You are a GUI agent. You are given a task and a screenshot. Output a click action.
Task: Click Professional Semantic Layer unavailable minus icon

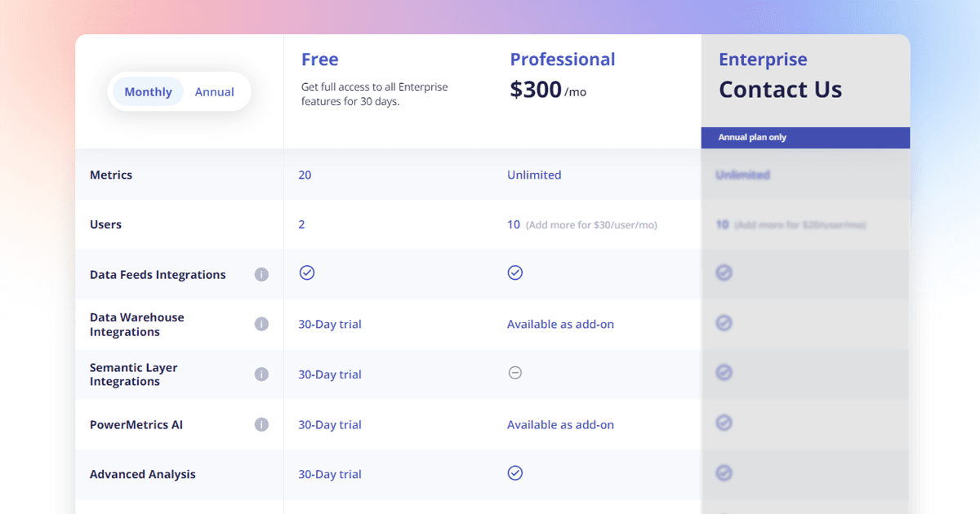click(x=515, y=373)
